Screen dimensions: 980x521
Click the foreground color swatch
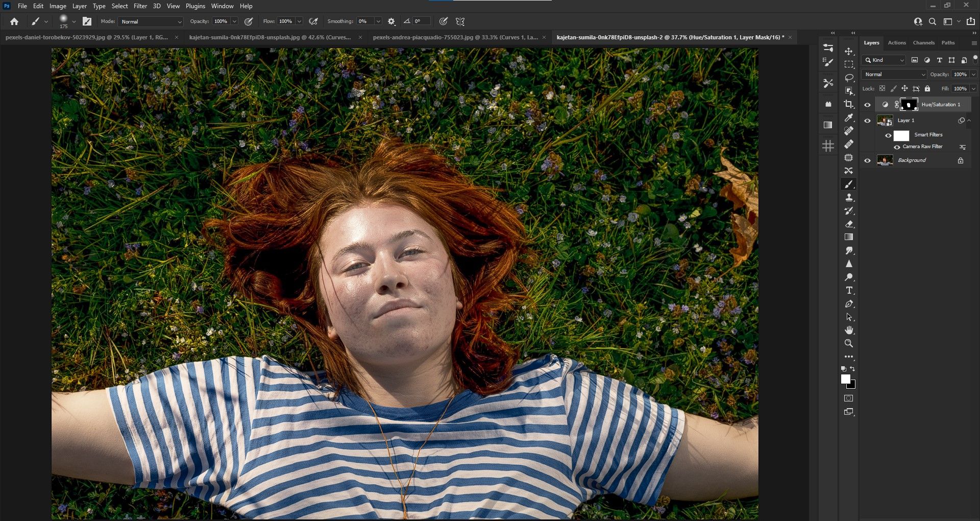pos(846,379)
